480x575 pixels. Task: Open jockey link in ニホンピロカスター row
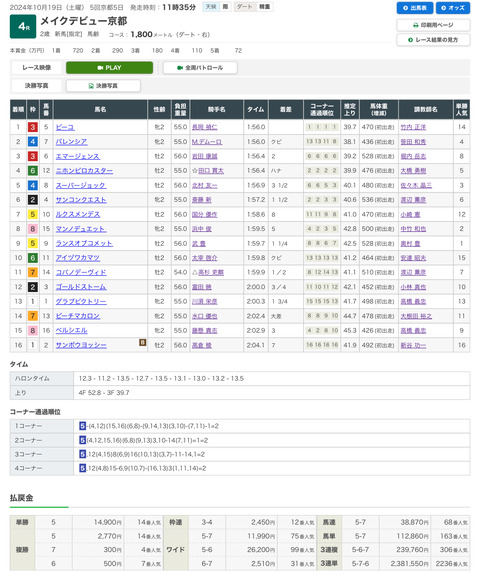211,171
